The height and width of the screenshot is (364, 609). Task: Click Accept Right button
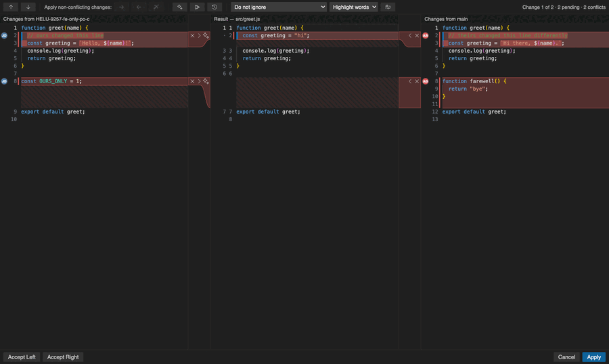click(x=63, y=357)
